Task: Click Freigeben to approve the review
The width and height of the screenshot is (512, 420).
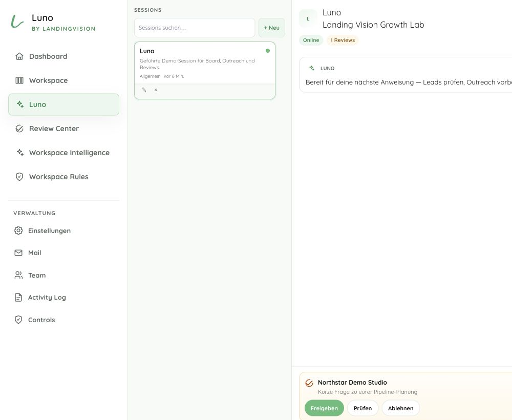Action: pos(324,408)
